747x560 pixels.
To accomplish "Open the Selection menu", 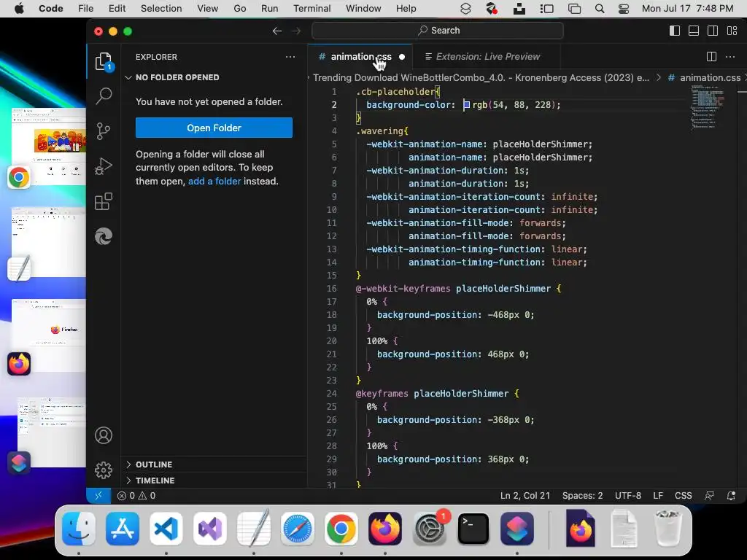I will click(x=161, y=9).
